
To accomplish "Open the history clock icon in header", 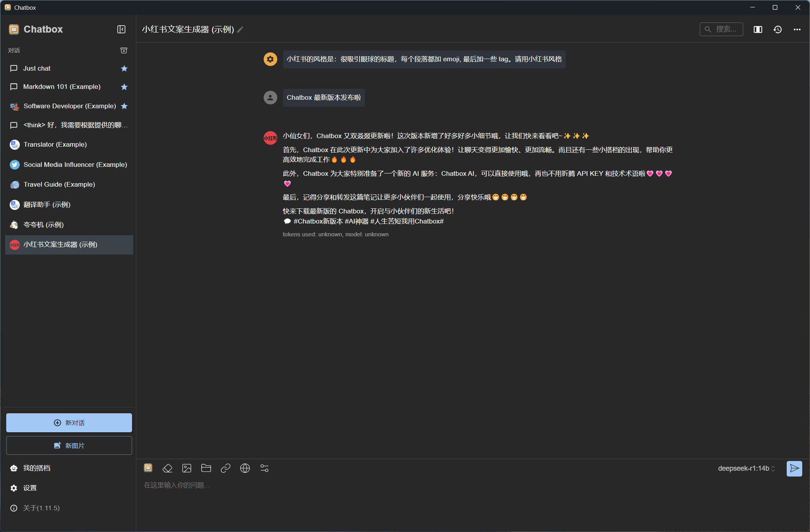I will click(x=777, y=29).
